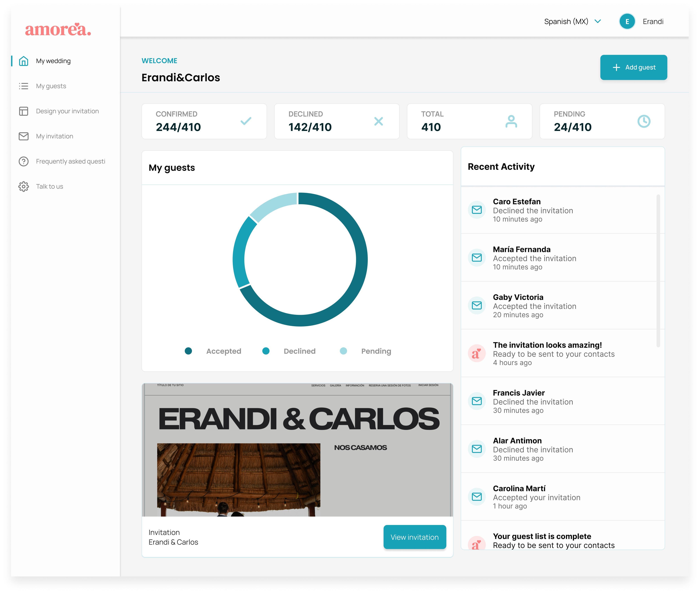Click the language dropdown chevron arrow
700x593 pixels.
click(x=597, y=21)
